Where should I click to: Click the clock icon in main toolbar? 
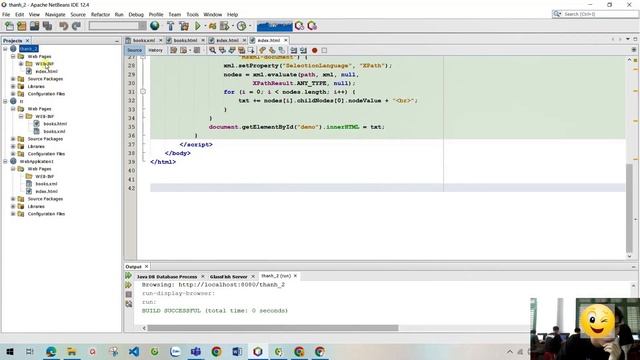[242, 26]
